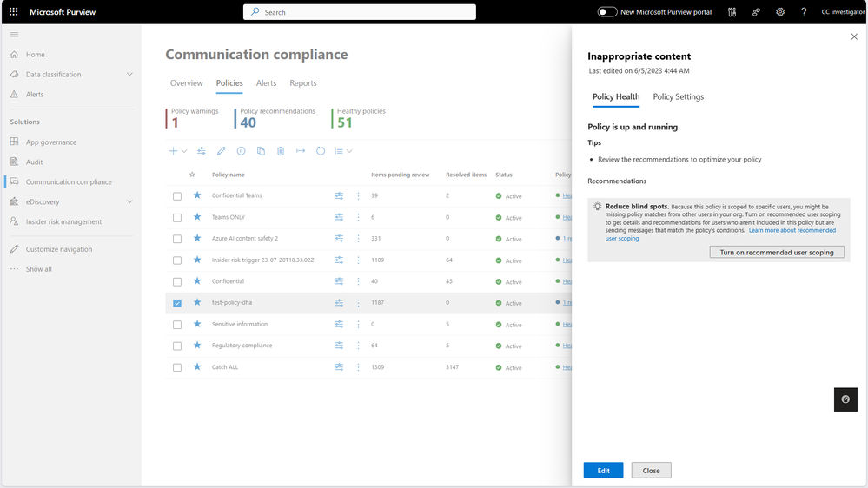Open the app launcher waffle icon
The width and height of the screenshot is (868, 488).
pyautogui.click(x=13, y=12)
